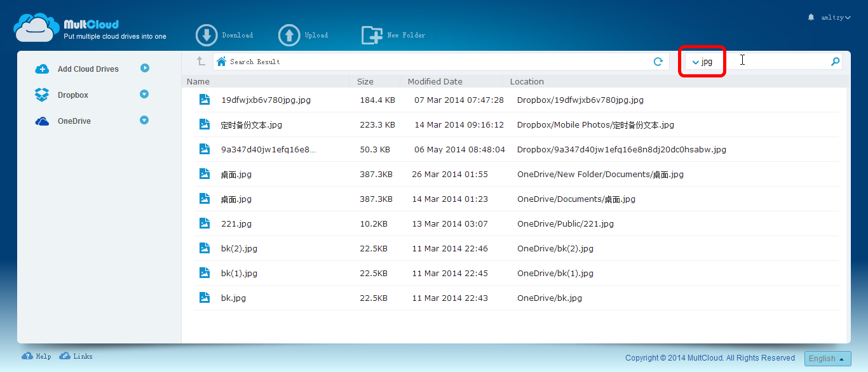868x372 pixels.
Task: Open the English language dropdown
Action: 827,359
